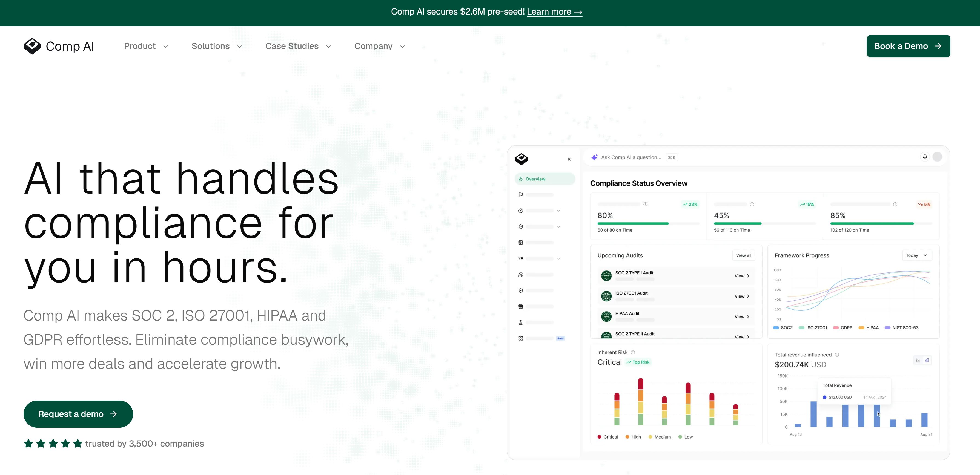This screenshot has width=980, height=475.
Task: Toggle the GDPR legend entry
Action: coord(843,327)
